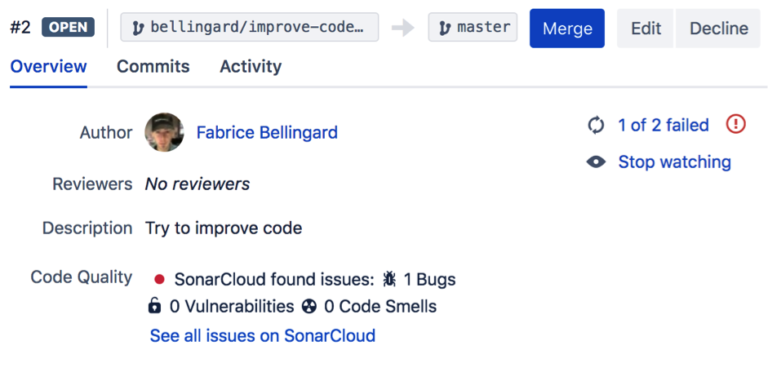Switch to the Activity tab
This screenshot has height=381, width=768.
(x=250, y=66)
